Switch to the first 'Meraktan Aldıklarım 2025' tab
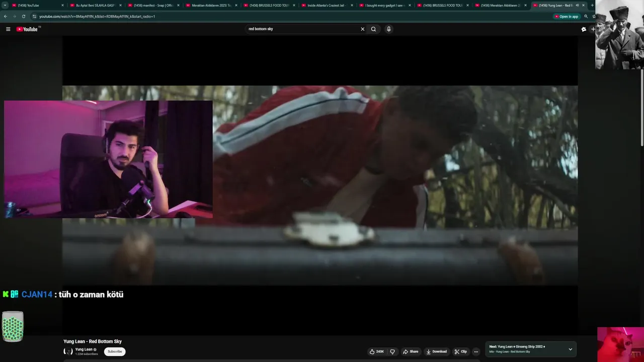This screenshot has width=644, height=362. [x=210, y=5]
